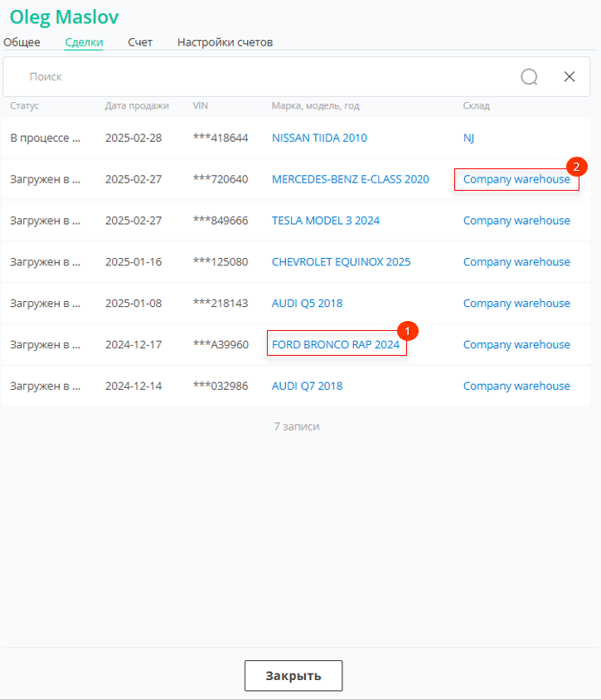Screen dimensions: 601x700
Task: Click VIN ***A39960
Action: pyautogui.click(x=221, y=345)
